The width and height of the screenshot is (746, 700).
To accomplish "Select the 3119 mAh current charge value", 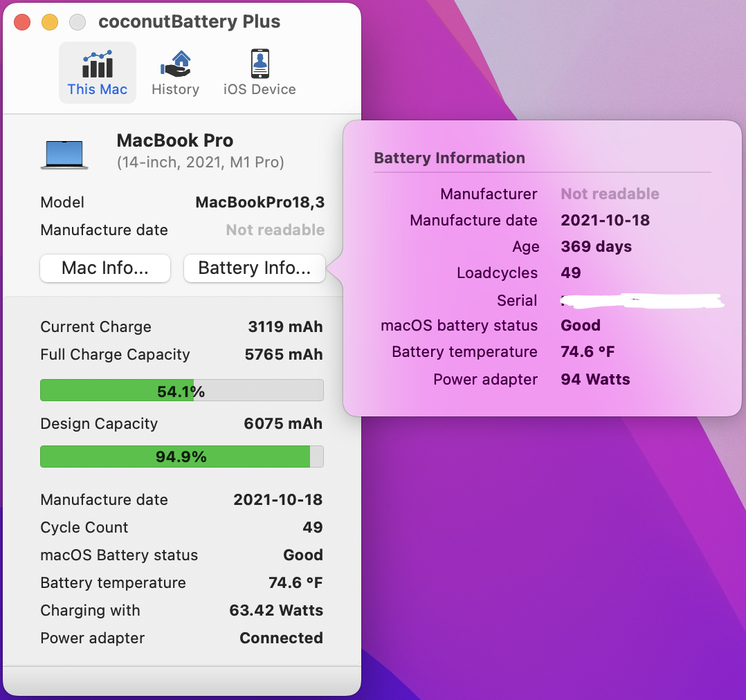I will [285, 327].
